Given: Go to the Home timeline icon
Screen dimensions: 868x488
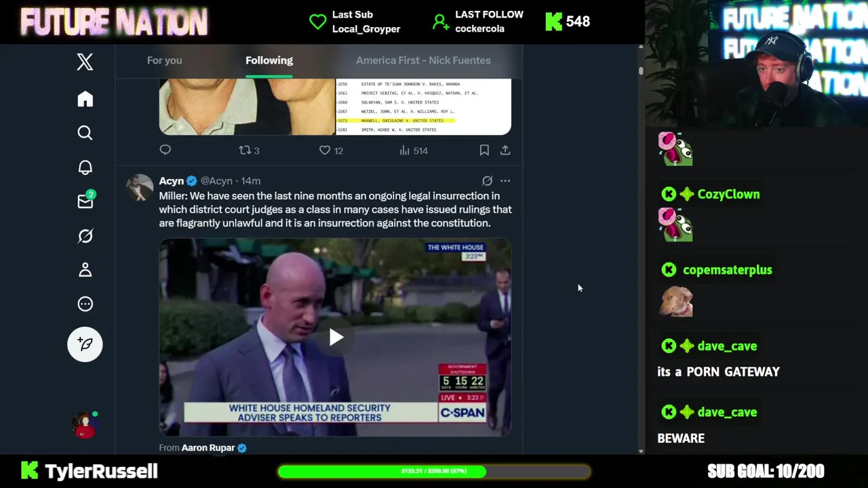Looking at the screenshot, I should [x=85, y=99].
